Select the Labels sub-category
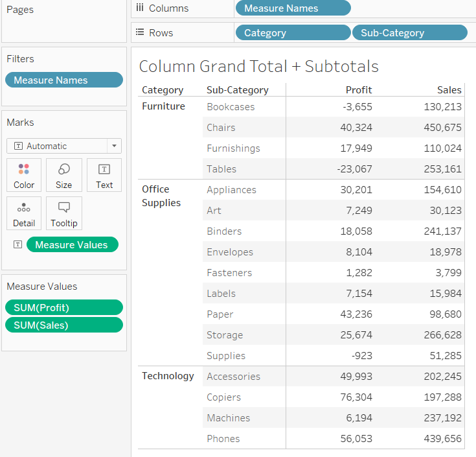Screen dimensions: 476x457 221,294
